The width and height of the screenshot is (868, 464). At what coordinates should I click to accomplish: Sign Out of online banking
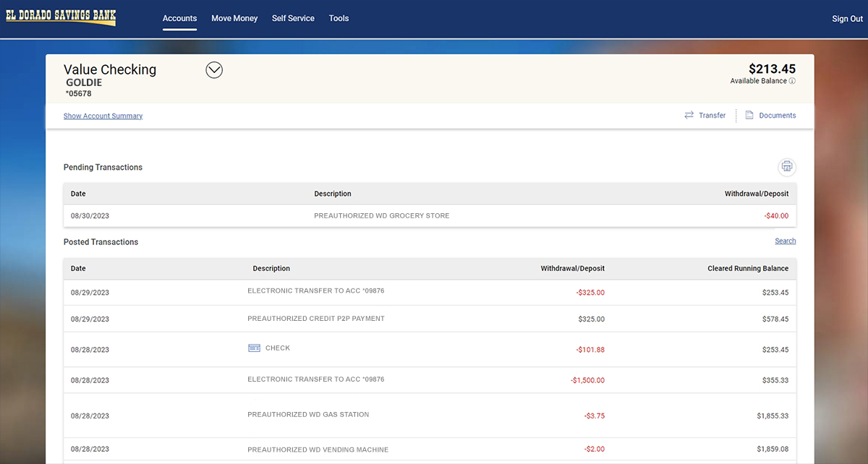[x=846, y=18]
